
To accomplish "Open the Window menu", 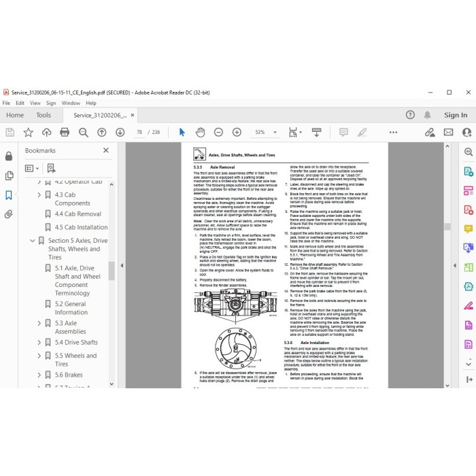I will (x=71, y=103).
